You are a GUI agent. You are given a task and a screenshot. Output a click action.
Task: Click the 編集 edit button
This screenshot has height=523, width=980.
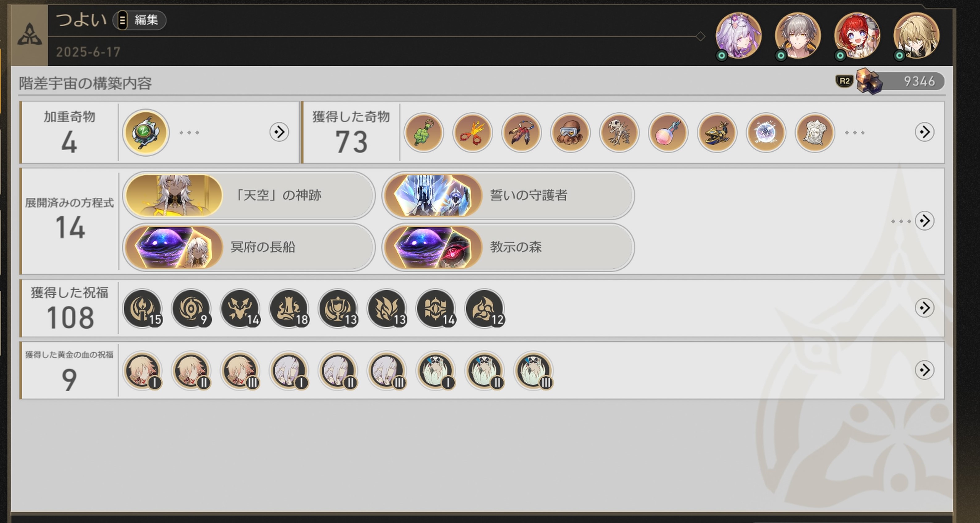tap(139, 20)
